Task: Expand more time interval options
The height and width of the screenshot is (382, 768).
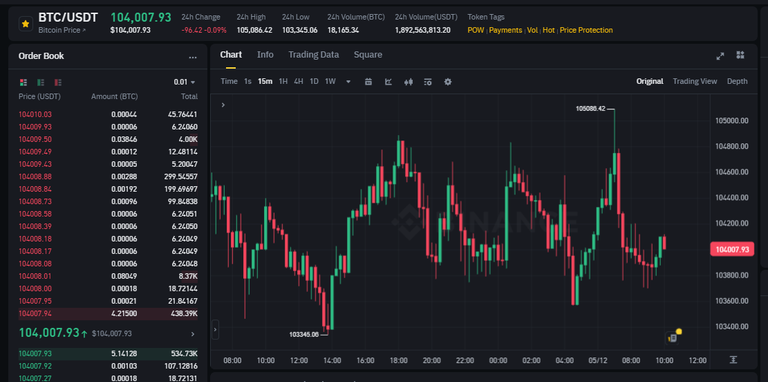Action: click(x=348, y=82)
